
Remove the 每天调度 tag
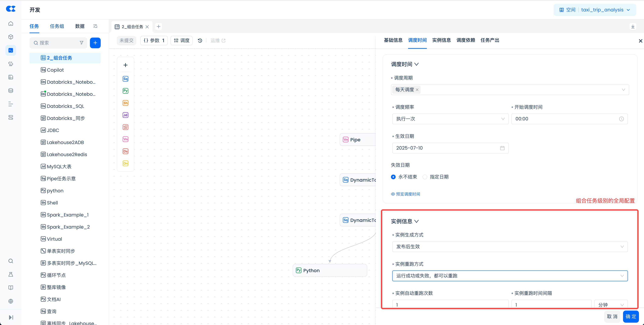pyautogui.click(x=417, y=90)
